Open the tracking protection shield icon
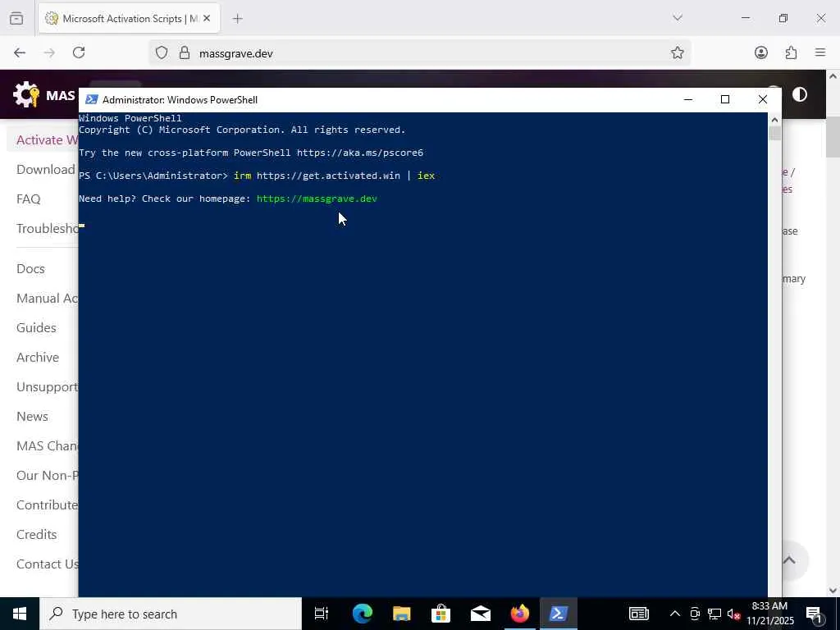840x630 pixels. [x=162, y=52]
